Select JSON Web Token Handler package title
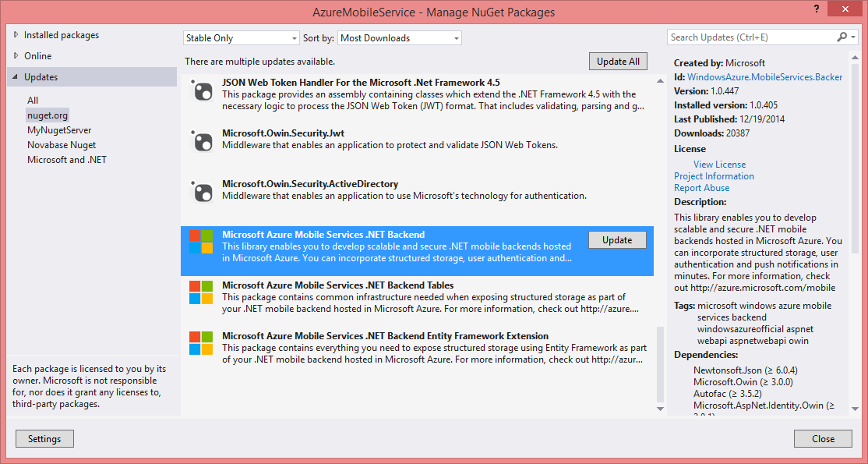The height and width of the screenshot is (464, 868). tap(361, 82)
